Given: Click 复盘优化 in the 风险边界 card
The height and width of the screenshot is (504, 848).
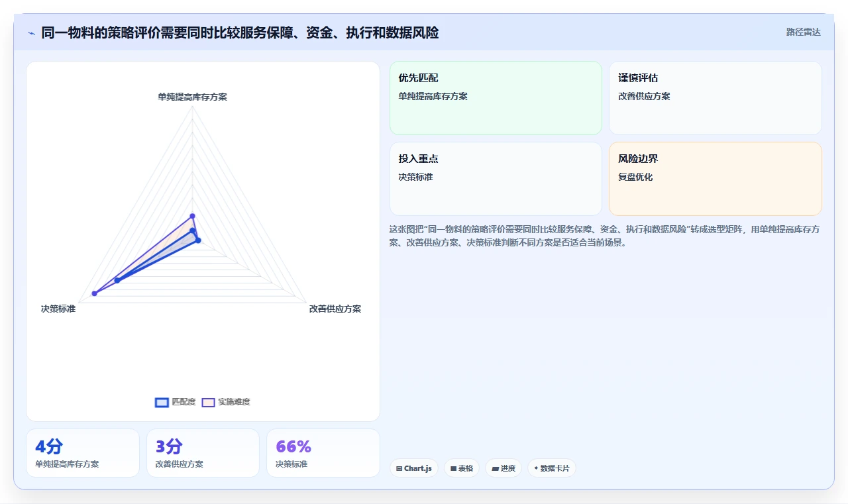Looking at the screenshot, I should tap(635, 177).
